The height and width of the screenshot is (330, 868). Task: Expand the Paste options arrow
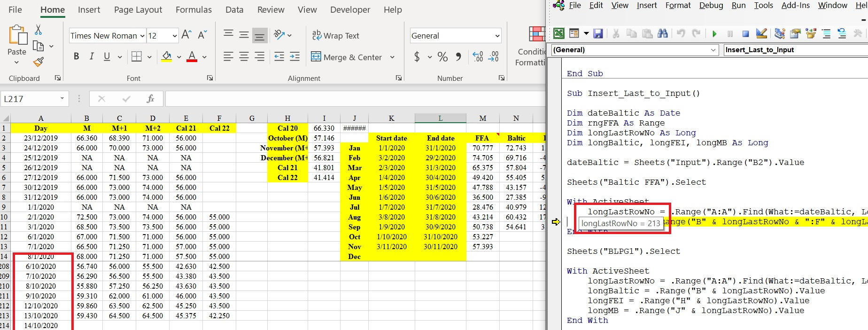point(17,62)
